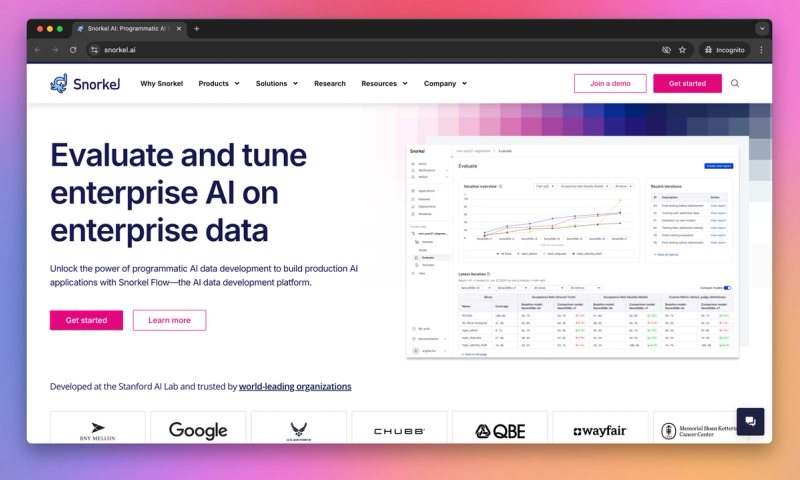
Task: Bookmark this page with the star icon
Action: pos(682,50)
